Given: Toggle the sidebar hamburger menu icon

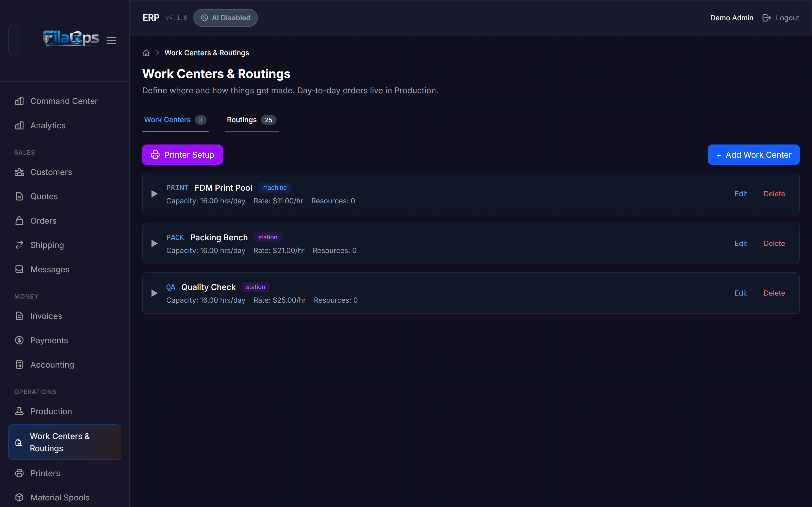Looking at the screenshot, I should point(111,41).
